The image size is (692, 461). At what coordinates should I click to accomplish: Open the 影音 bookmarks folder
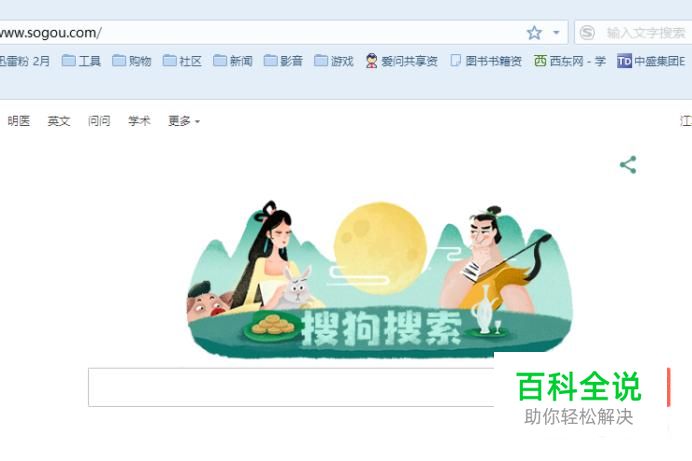pos(283,61)
